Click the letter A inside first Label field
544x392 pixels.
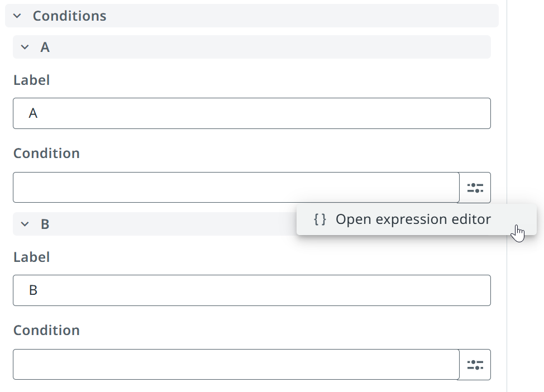point(33,113)
